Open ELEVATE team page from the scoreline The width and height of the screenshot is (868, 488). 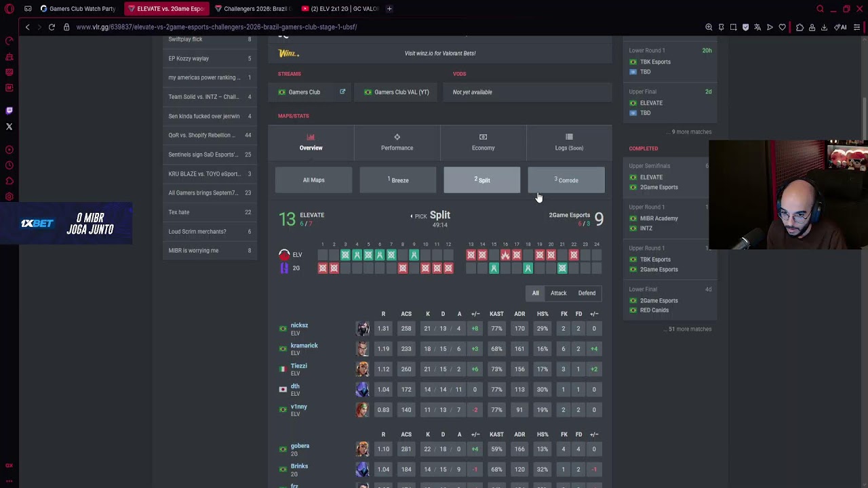(x=312, y=215)
